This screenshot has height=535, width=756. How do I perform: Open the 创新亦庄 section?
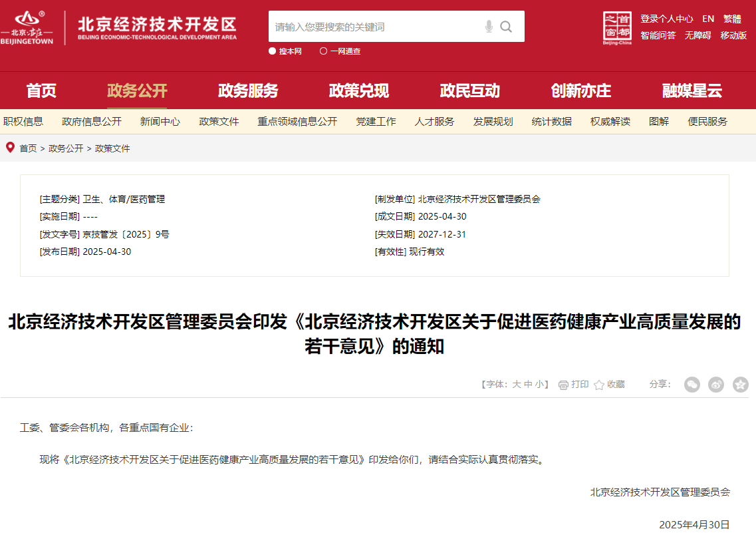[x=581, y=90]
